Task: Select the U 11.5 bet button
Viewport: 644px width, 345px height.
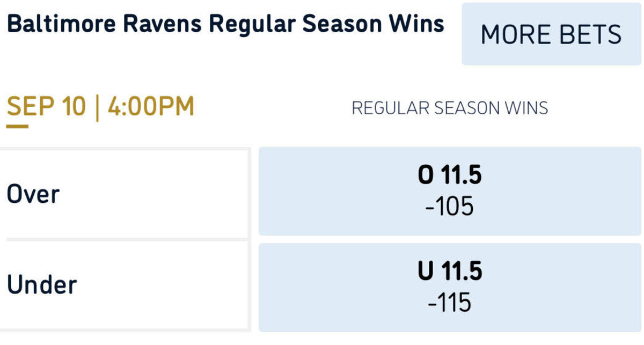Action: (450, 287)
